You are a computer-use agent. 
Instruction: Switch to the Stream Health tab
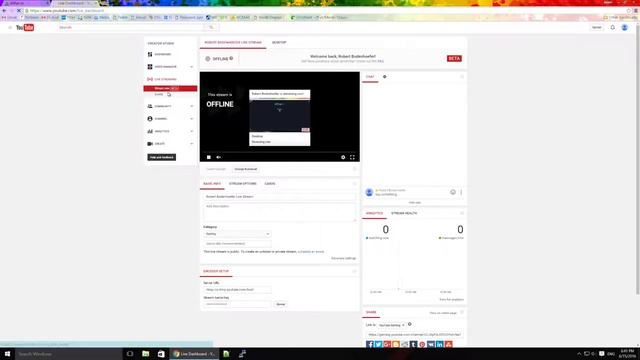pyautogui.click(x=404, y=213)
